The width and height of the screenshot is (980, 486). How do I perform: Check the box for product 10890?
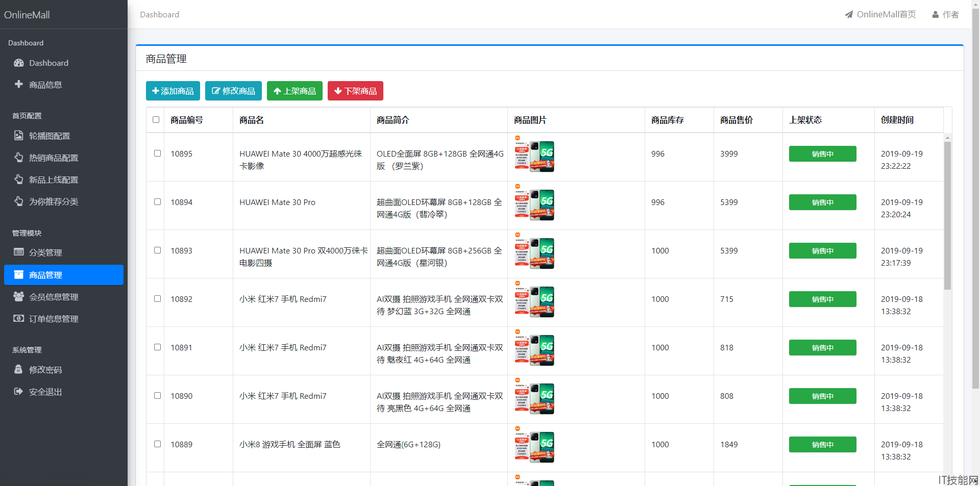(x=158, y=396)
